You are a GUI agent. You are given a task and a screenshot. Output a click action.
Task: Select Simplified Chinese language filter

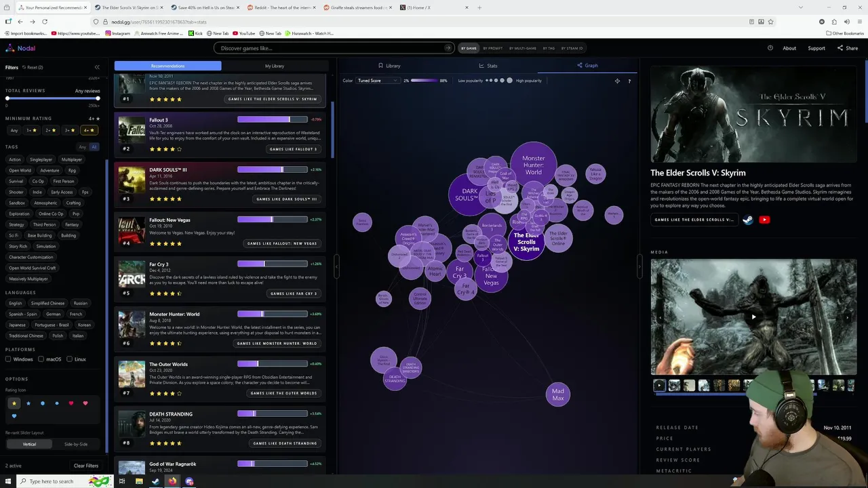(47, 303)
